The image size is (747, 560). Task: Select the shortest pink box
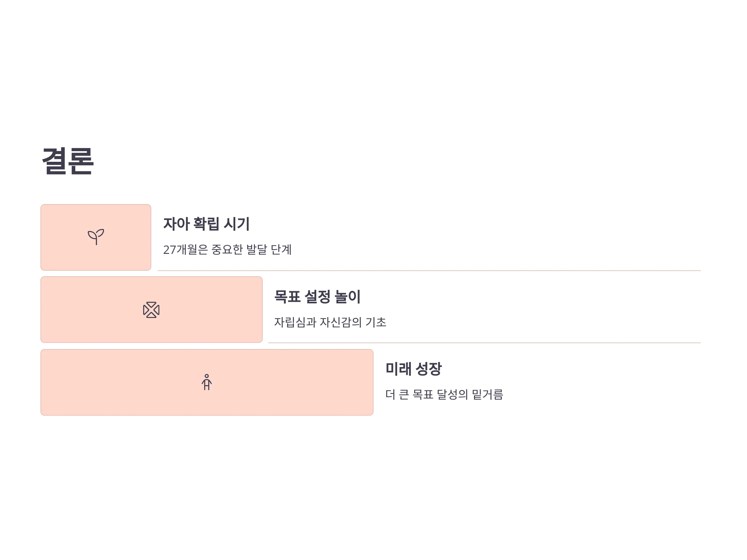click(x=96, y=237)
